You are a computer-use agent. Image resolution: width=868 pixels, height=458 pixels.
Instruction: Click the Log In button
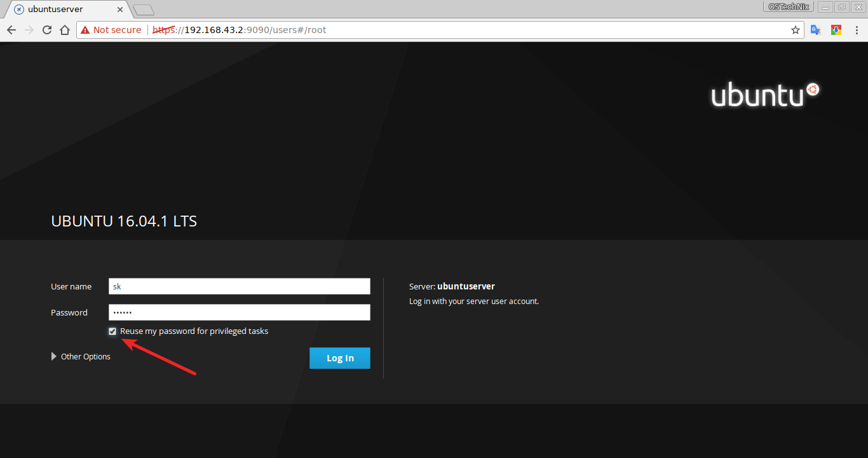[340, 358]
